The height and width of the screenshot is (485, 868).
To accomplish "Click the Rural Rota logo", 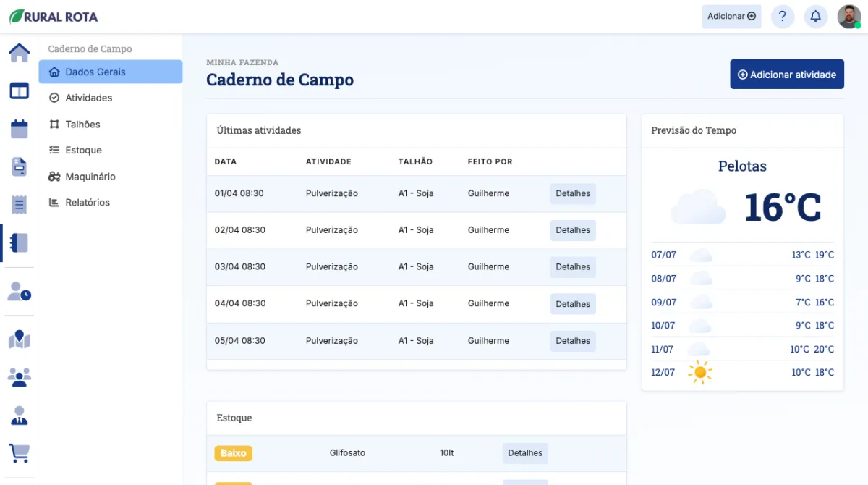I will [x=54, y=17].
